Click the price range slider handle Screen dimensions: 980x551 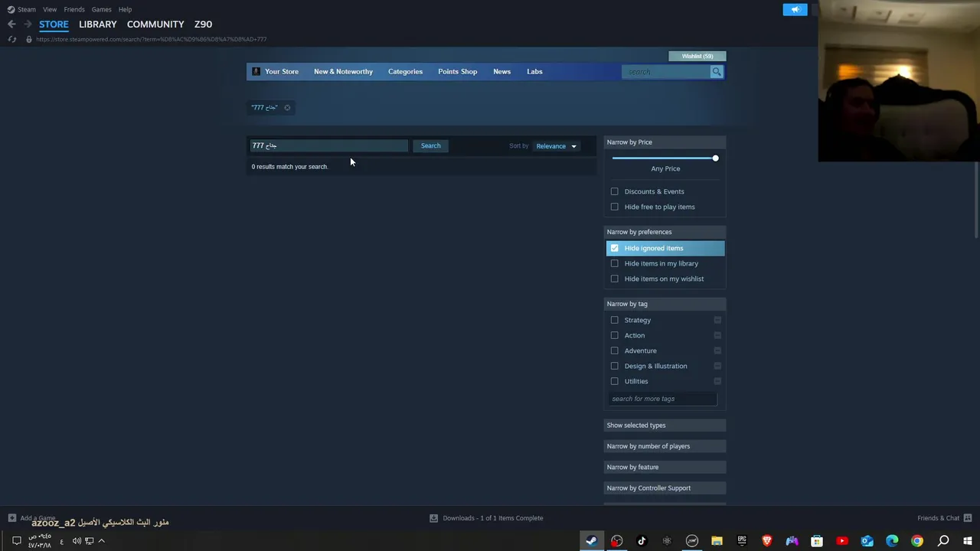[x=715, y=158]
